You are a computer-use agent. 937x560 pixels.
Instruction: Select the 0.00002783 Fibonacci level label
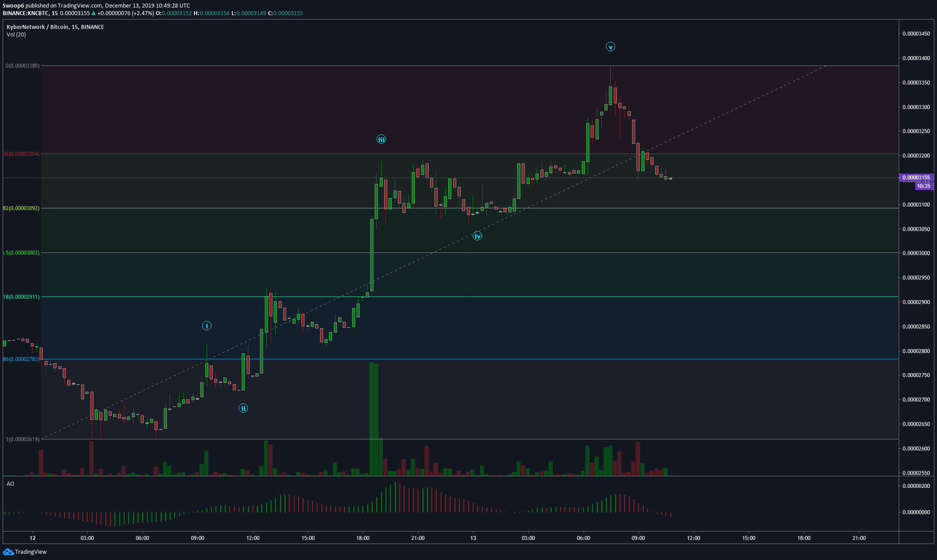[x=21, y=359]
